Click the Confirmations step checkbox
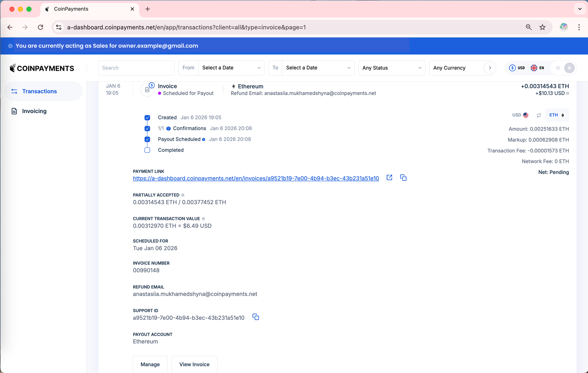This screenshot has width=588, height=373. pyautogui.click(x=147, y=129)
